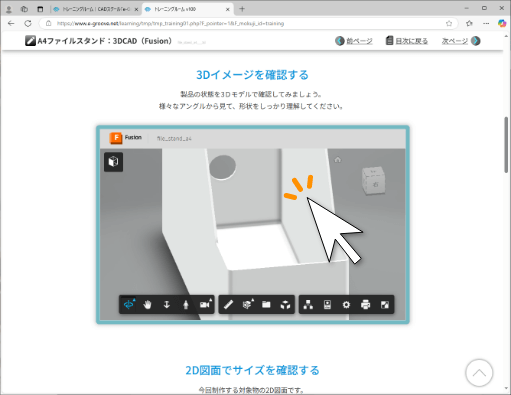Open the Copilot sidebar icon
This screenshot has height=395, width=511.
point(502,23)
